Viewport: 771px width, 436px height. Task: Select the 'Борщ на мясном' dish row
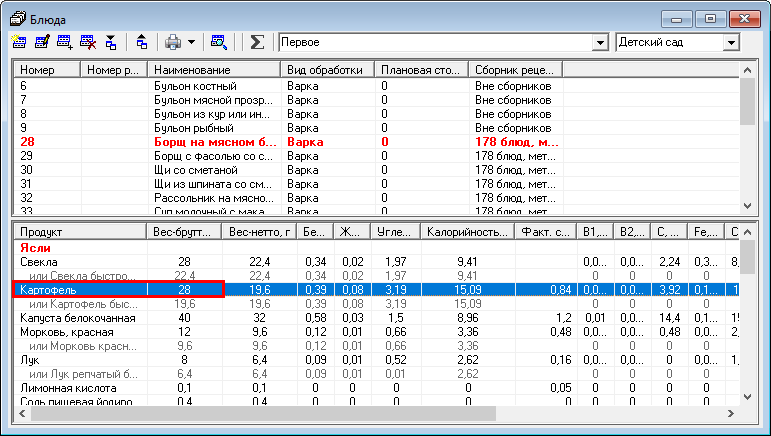(216, 142)
